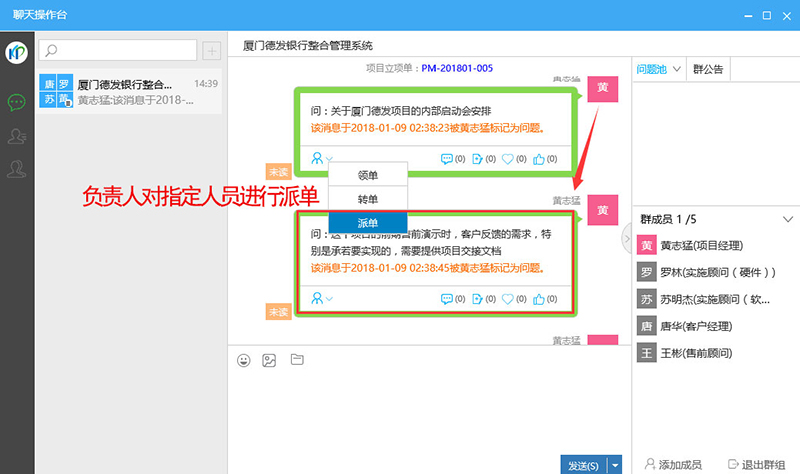Click 添加成员 to add a member
This screenshot has width=800, height=474.
tap(673, 464)
